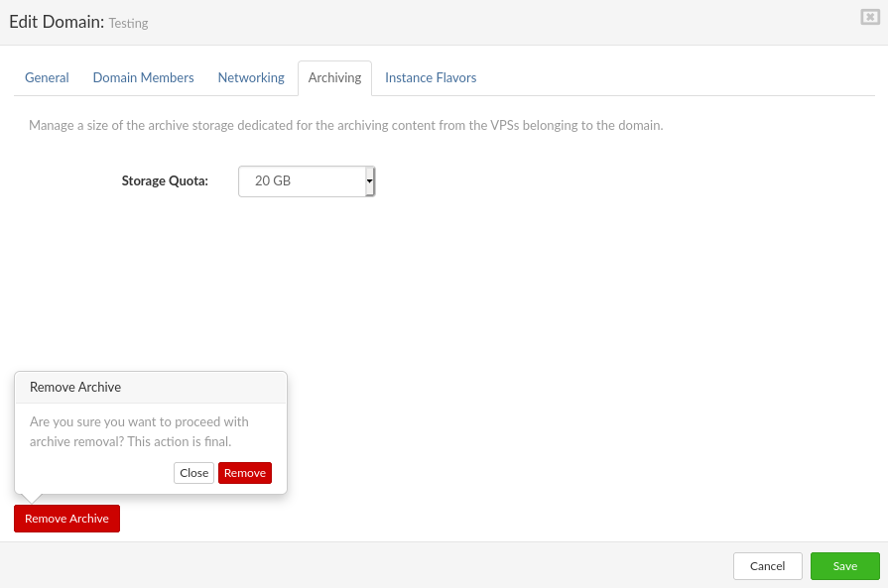Image resolution: width=888 pixels, height=588 pixels.
Task: Close the Edit Domain dialog via X icon
Action: (869, 17)
